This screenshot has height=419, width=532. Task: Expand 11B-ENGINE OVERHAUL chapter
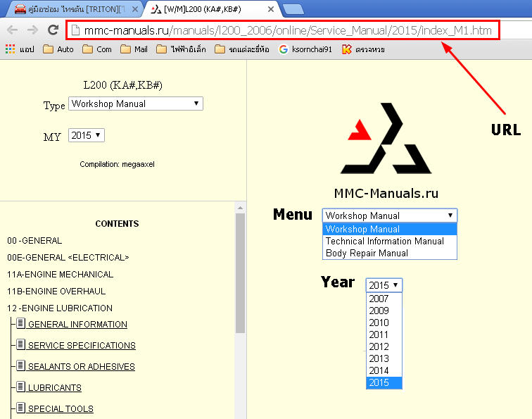(56, 292)
